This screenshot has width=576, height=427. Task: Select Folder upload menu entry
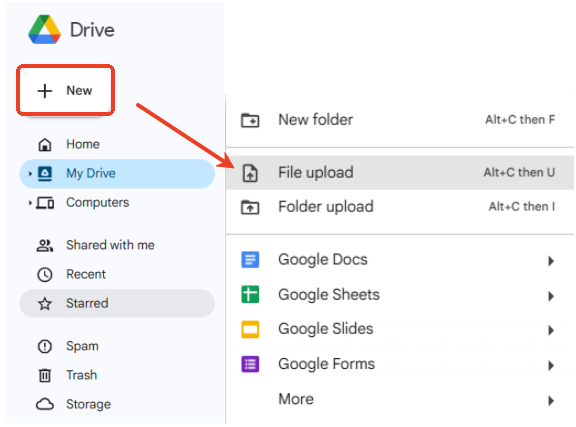(x=400, y=207)
